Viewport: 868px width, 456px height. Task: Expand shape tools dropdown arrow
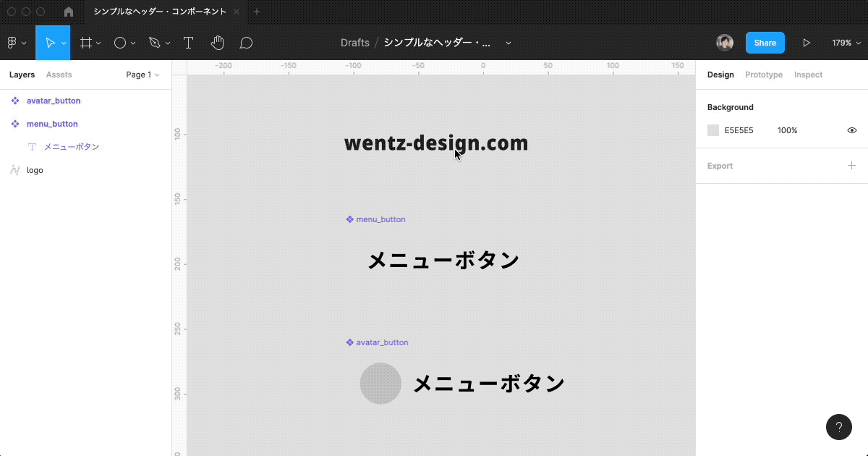coord(133,43)
